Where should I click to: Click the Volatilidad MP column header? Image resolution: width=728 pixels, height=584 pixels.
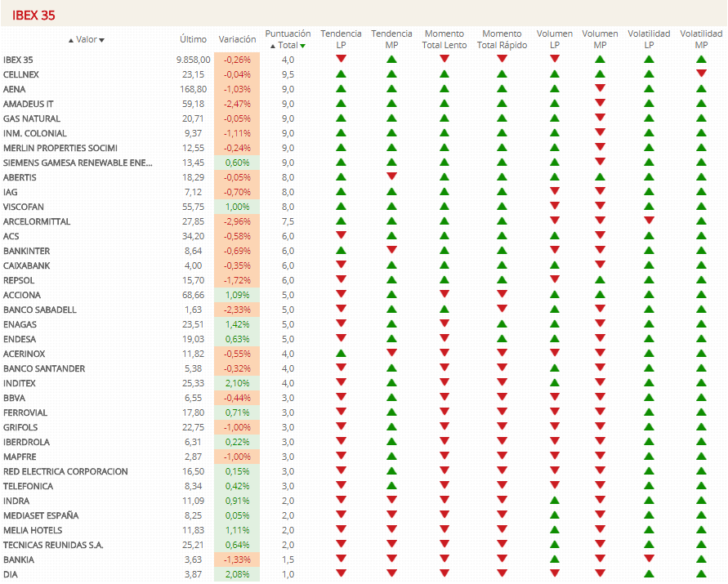[x=701, y=39]
